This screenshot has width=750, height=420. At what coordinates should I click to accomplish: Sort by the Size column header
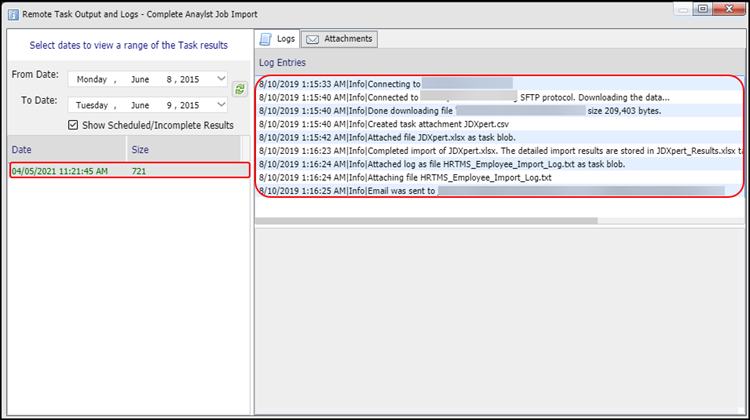point(184,149)
